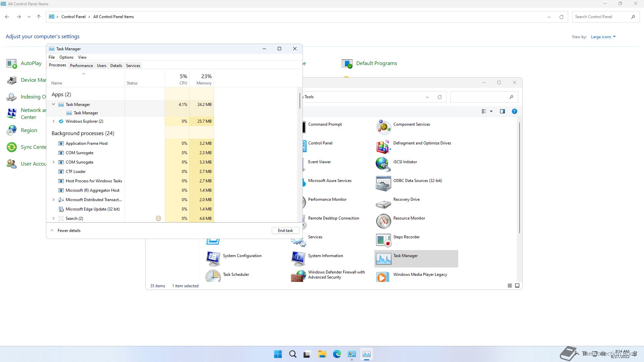Open the System Configuration icon
This screenshot has height=362, width=644.
pyautogui.click(x=213, y=258)
